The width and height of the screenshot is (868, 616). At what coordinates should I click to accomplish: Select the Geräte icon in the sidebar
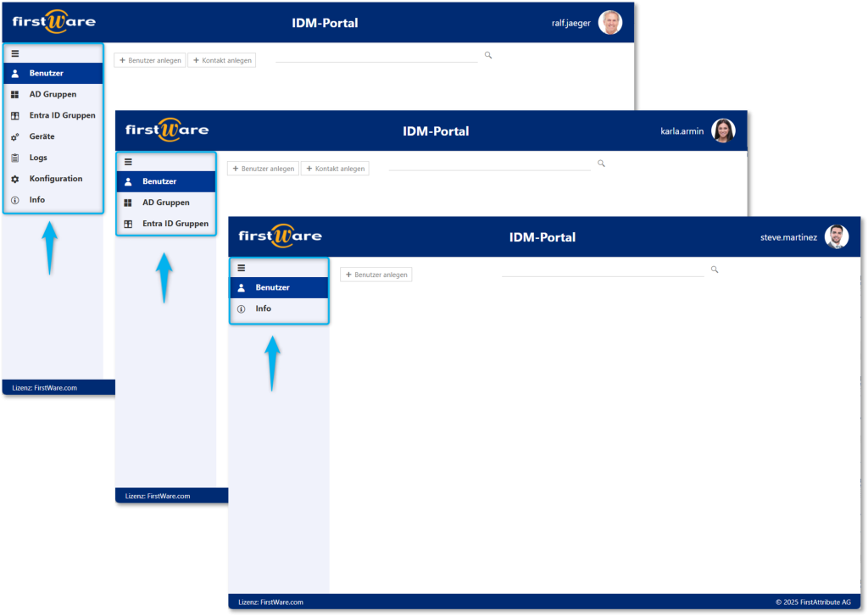point(15,136)
